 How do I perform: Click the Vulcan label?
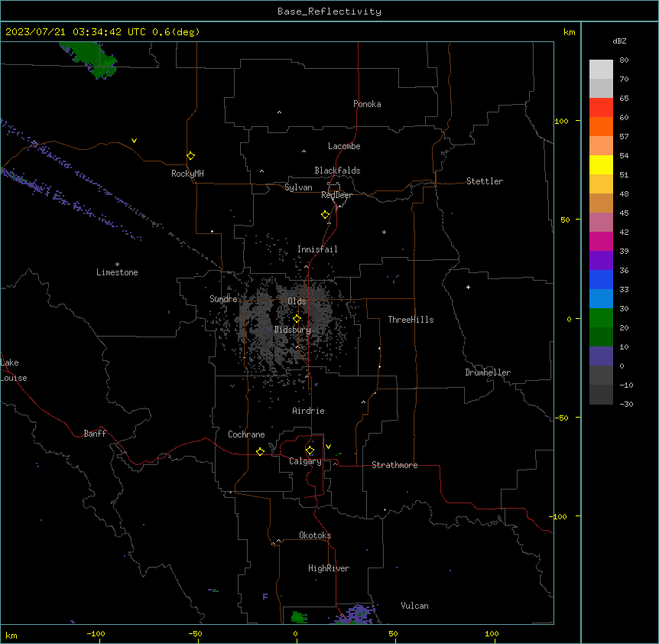[x=414, y=606]
